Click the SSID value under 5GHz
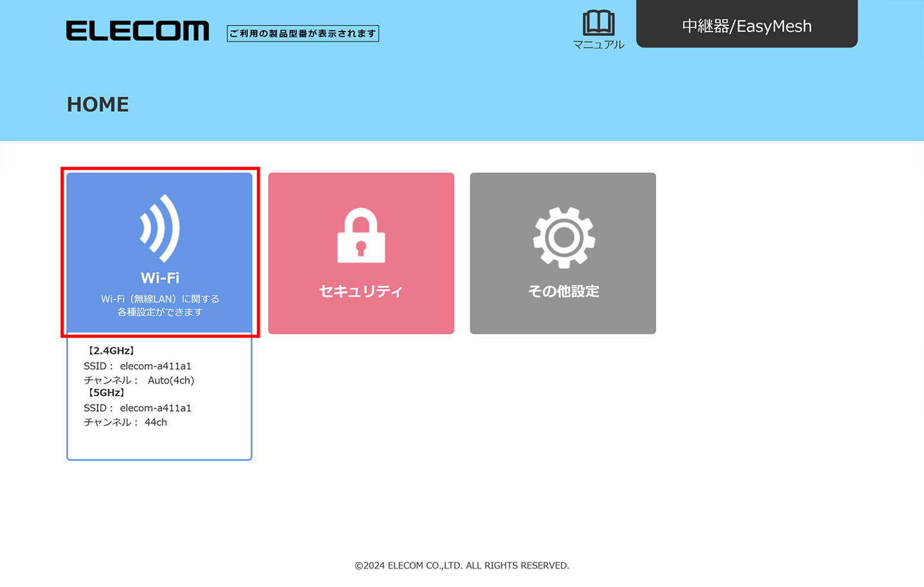This screenshot has height=587, width=924. 155,408
